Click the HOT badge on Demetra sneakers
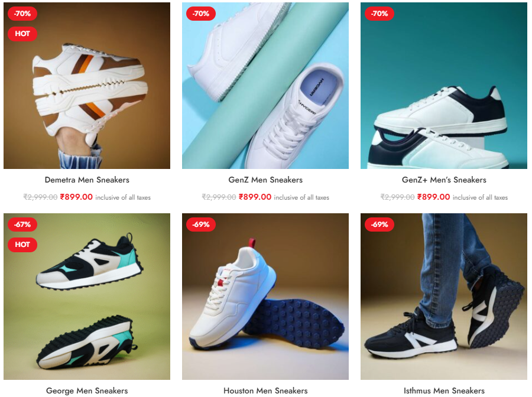This screenshot has width=532, height=397. [22, 34]
